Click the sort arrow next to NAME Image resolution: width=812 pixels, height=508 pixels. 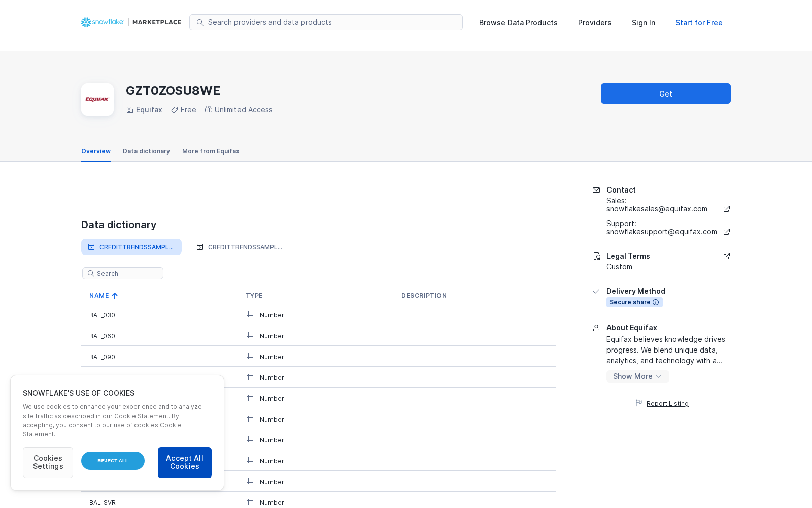tap(115, 296)
